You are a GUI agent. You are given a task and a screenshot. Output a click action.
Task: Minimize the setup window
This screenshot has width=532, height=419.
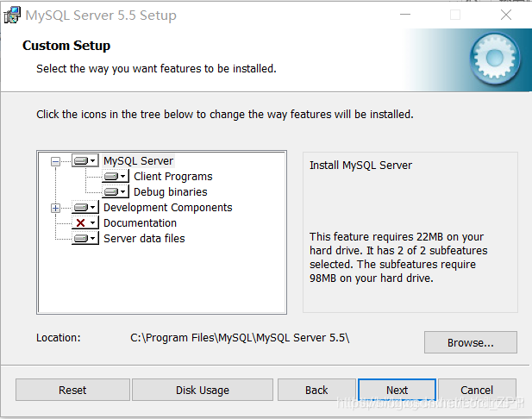tap(405, 15)
